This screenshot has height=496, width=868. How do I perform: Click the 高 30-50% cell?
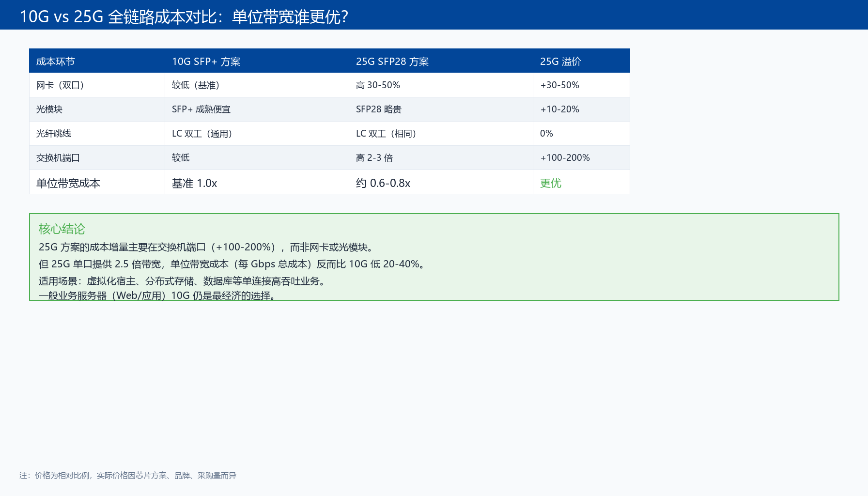(441, 85)
